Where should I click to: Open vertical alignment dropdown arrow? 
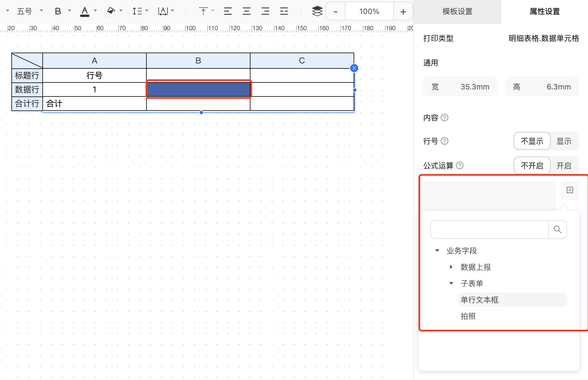tap(213, 11)
